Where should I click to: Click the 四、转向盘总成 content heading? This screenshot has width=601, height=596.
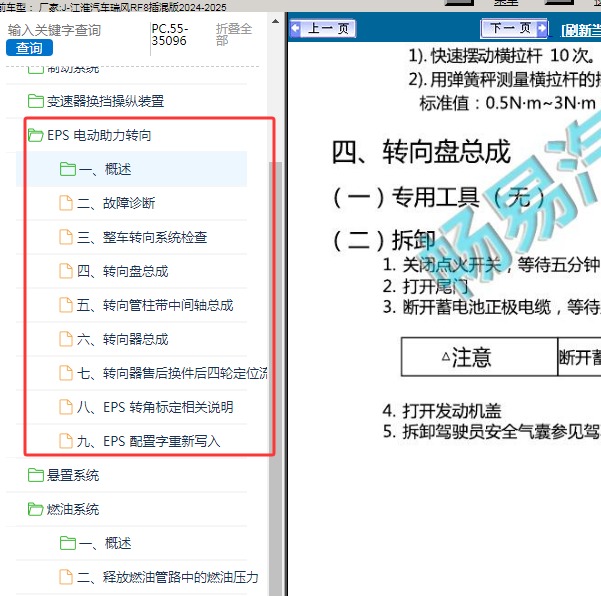coord(421,152)
